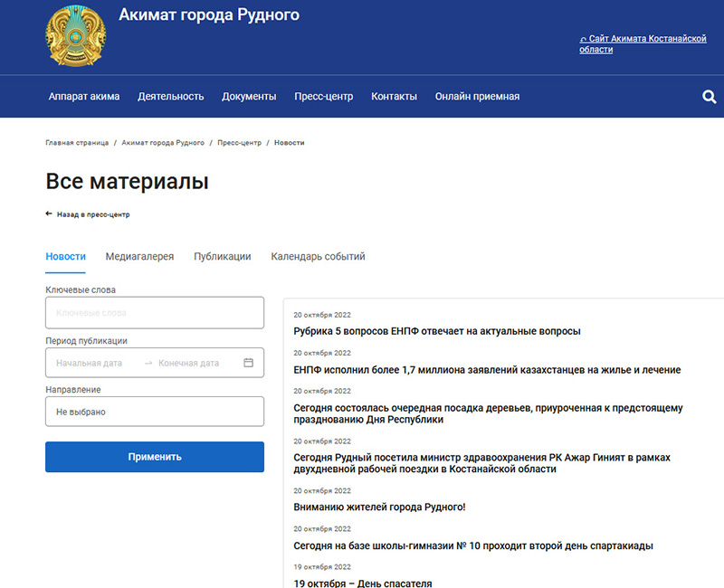Click 'Пресс-центр' breadcrumb link

pyautogui.click(x=239, y=143)
